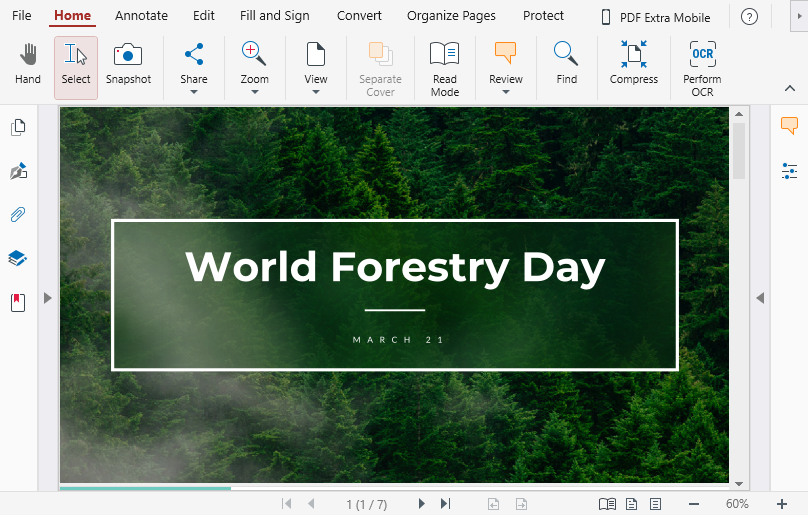The width and height of the screenshot is (808, 515).
Task: Open the bookmarks sidebar panel
Action: [x=18, y=302]
